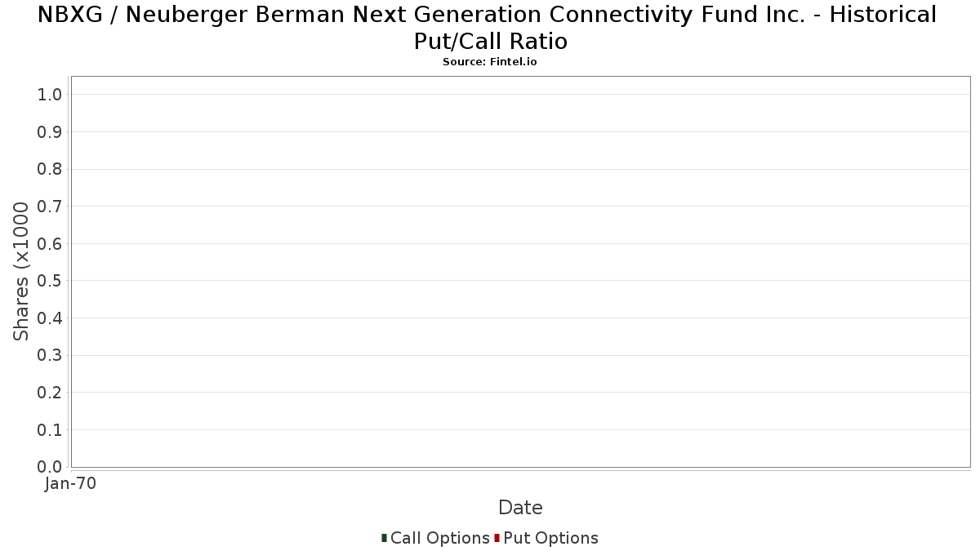Click the 0.2 y-axis tick label
The height and width of the screenshot is (551, 980).
pos(50,393)
